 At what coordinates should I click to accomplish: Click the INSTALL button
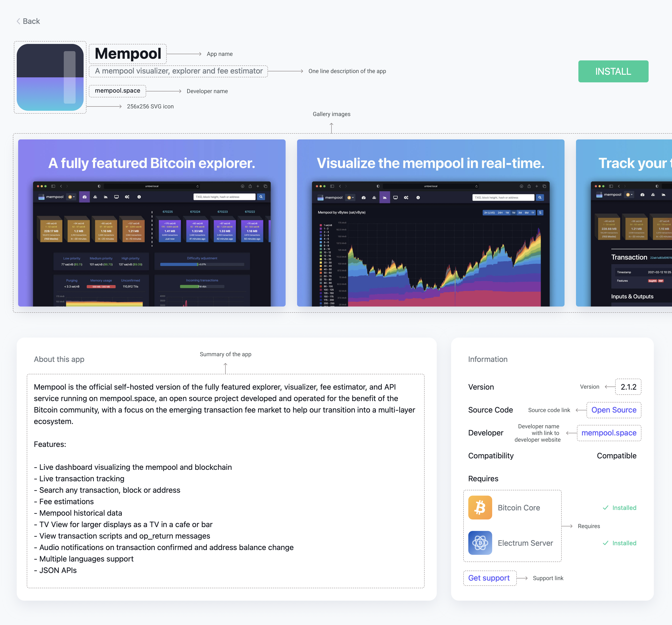click(x=614, y=71)
